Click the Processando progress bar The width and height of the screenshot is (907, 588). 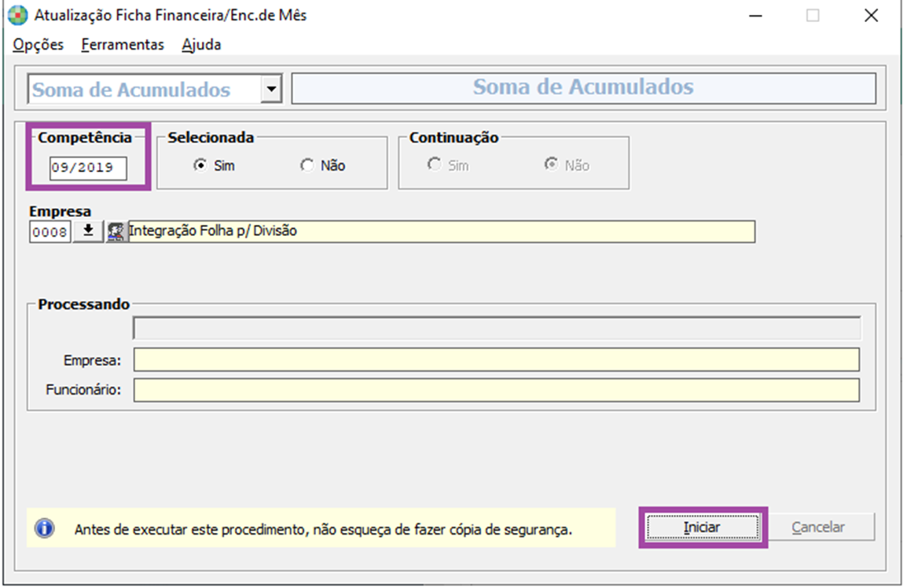[x=497, y=328]
